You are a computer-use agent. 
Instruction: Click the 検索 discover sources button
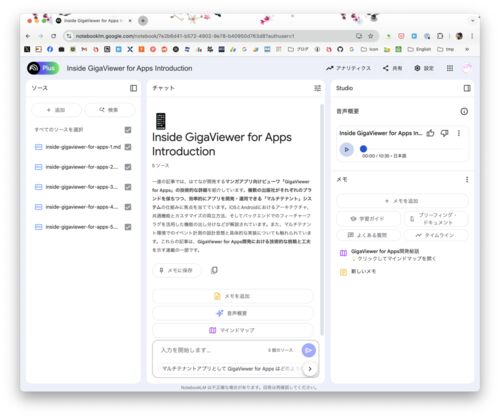click(110, 110)
